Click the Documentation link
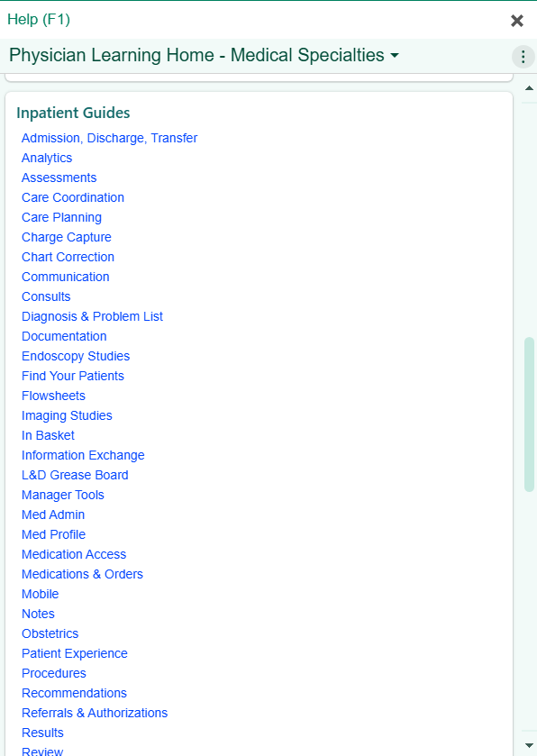This screenshot has height=756, width=537. pos(64,335)
